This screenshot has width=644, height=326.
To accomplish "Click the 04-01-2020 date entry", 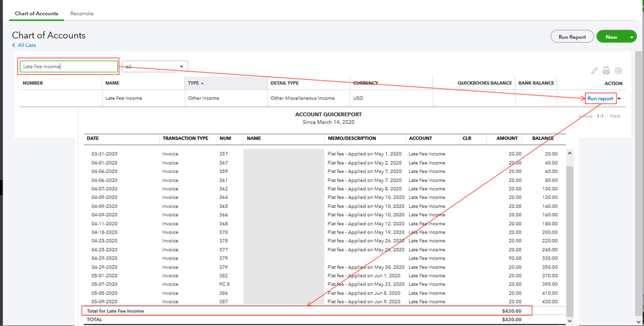I will (x=104, y=163).
